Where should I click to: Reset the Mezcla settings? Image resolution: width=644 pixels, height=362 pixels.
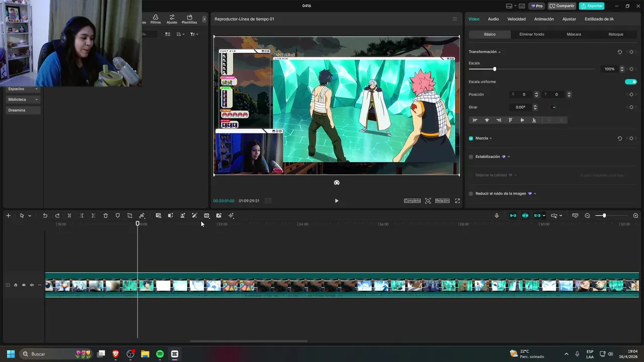(x=619, y=138)
